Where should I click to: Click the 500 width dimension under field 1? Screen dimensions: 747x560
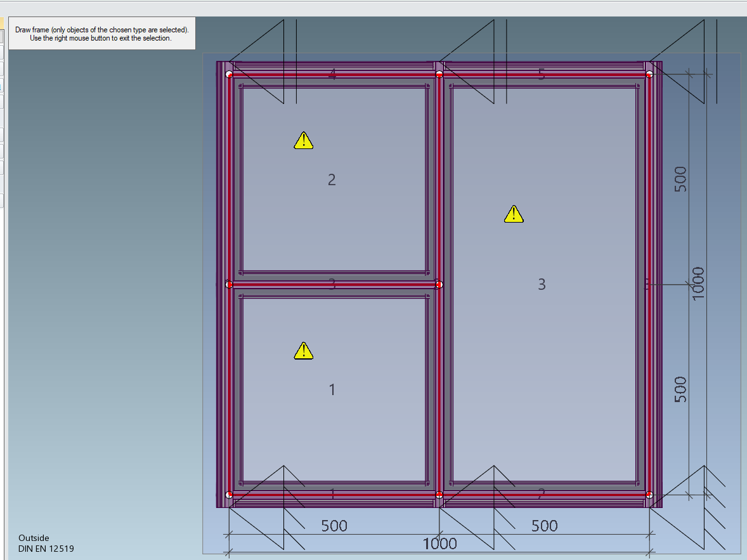coord(334,526)
